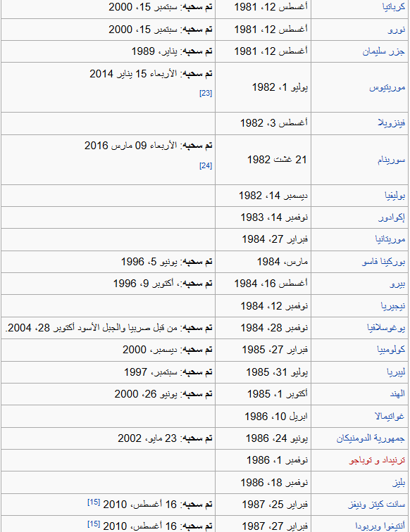Select the date يونيو 24، 1986
The width and height of the screenshot is (410, 532).
pos(277,438)
